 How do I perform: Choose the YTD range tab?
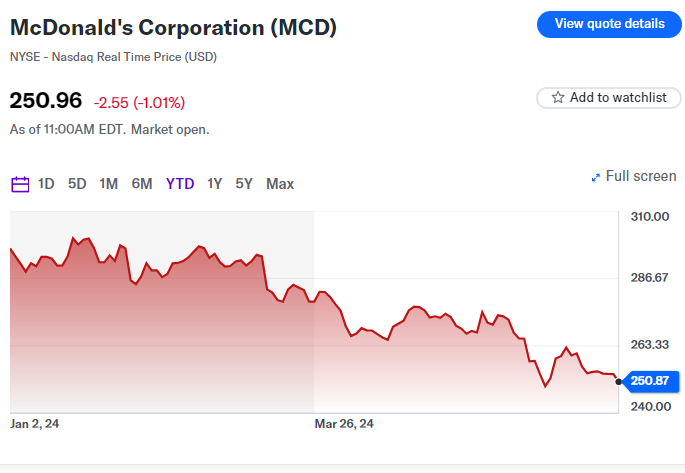point(180,184)
